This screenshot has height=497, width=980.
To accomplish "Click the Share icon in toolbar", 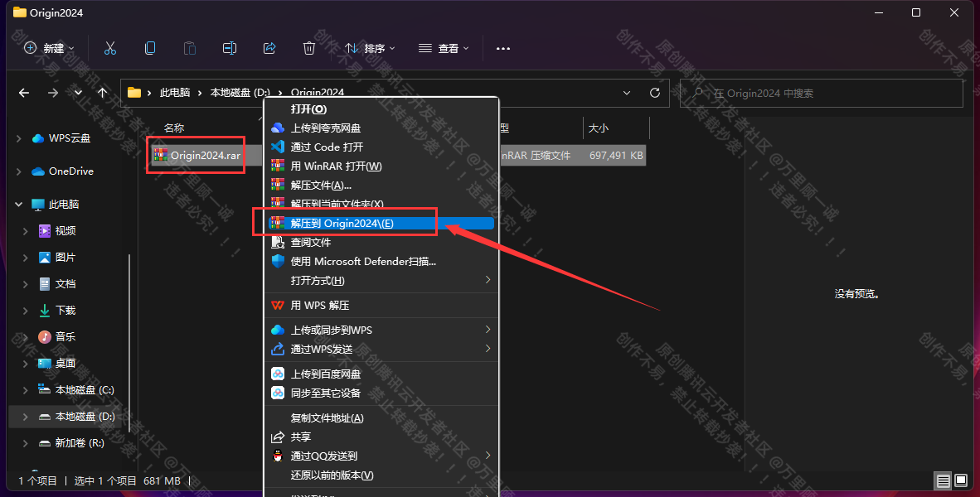I will [269, 48].
